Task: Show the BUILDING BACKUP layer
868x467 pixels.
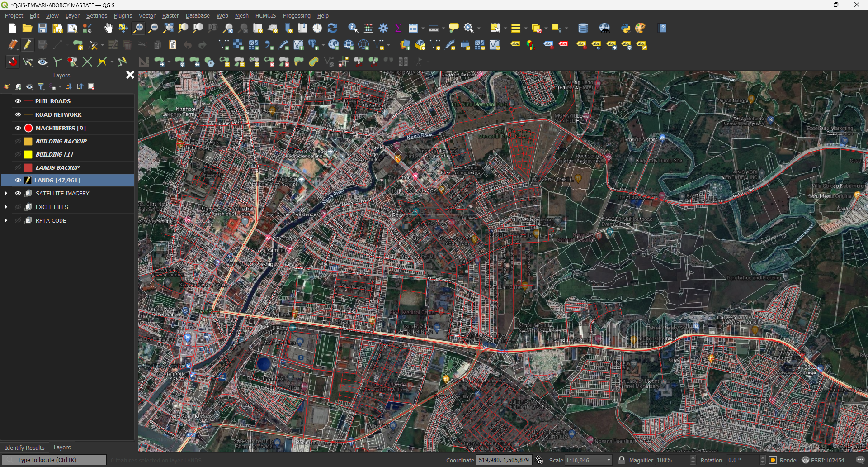Action: tap(18, 141)
